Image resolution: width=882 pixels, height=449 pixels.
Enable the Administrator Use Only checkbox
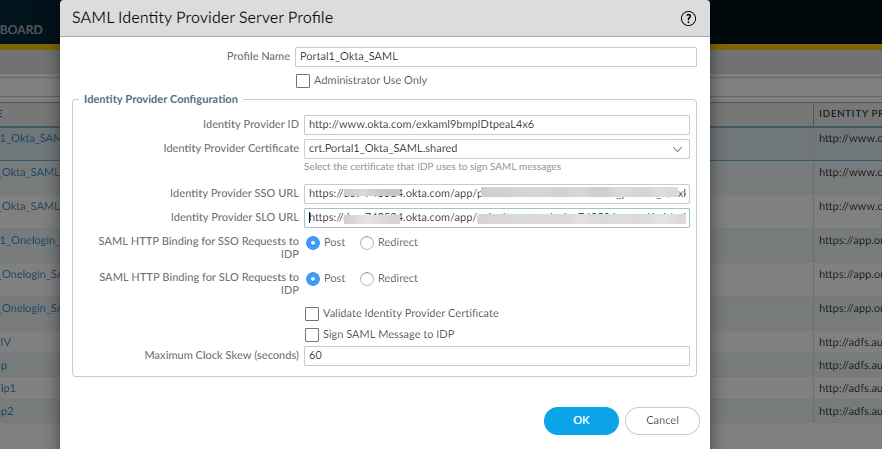click(303, 80)
